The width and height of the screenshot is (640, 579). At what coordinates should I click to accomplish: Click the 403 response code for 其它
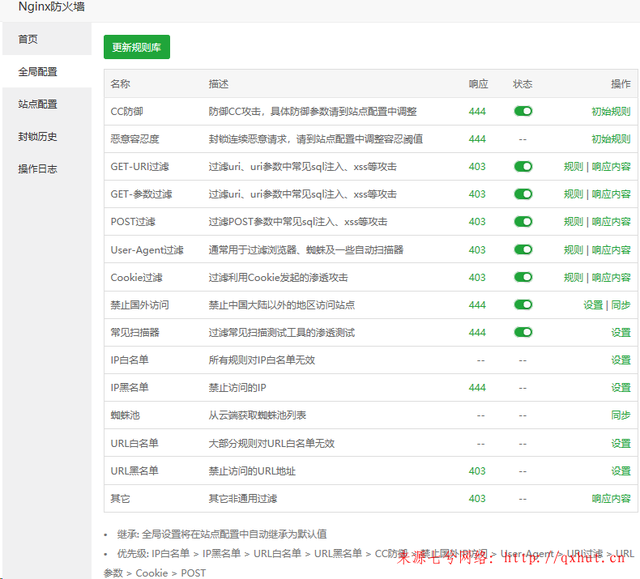(477, 499)
